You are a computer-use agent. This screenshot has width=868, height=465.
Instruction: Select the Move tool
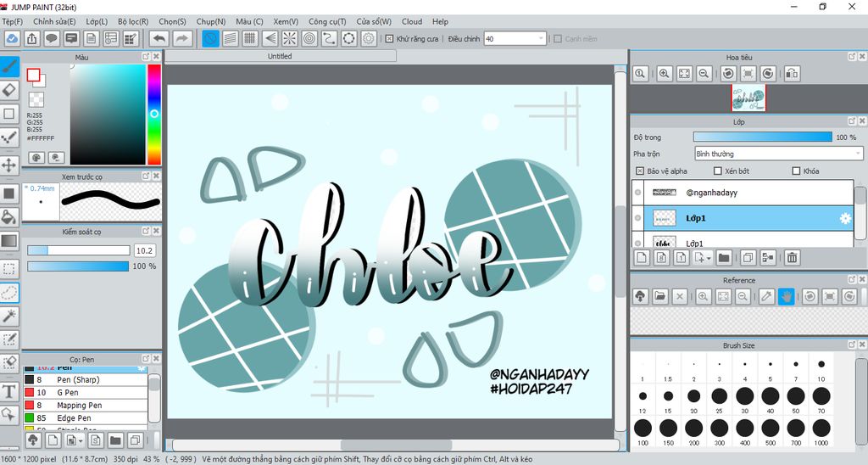[x=9, y=165]
